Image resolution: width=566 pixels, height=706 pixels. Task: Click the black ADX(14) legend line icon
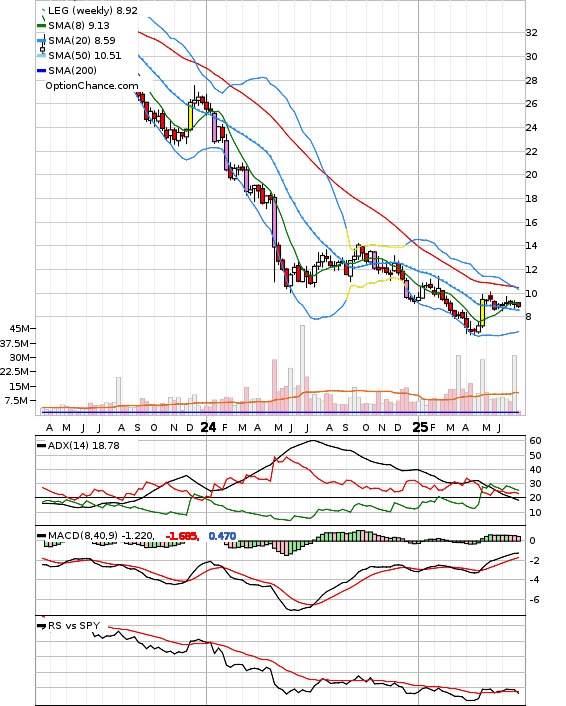coord(41,446)
